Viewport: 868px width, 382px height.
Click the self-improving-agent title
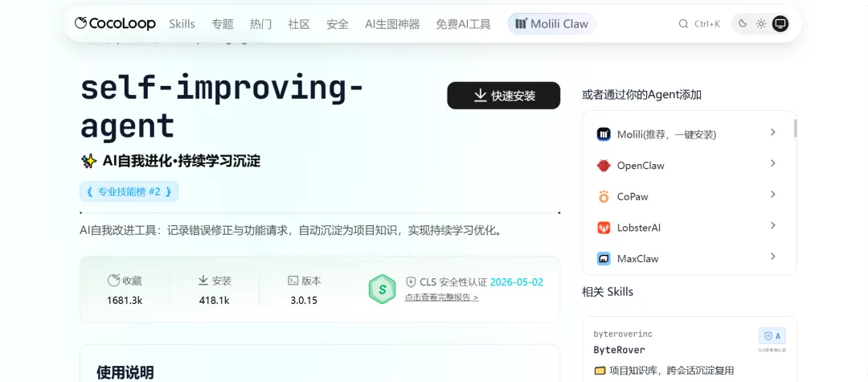(222, 108)
